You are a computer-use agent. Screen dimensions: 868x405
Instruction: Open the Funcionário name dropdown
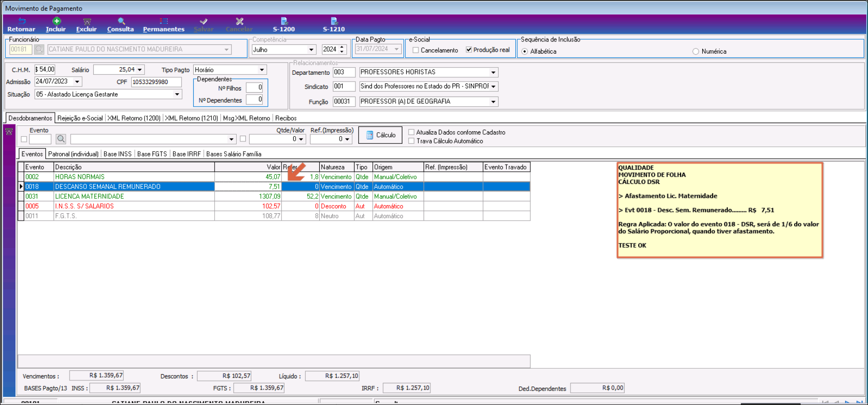pyautogui.click(x=227, y=49)
